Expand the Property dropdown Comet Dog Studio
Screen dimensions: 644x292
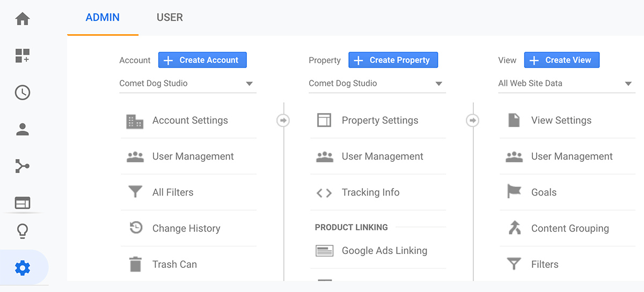(377, 84)
